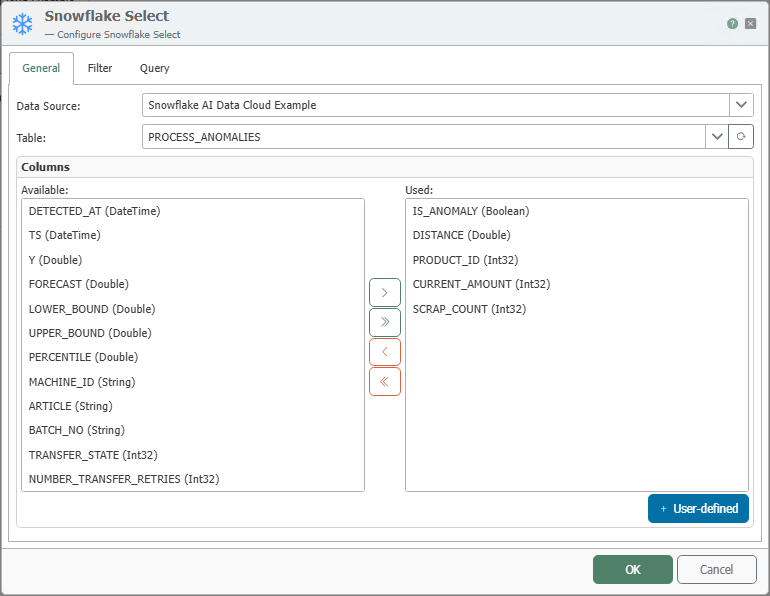This screenshot has height=596, width=770.
Task: Select FORECAST (Double) column
Action: tap(193, 284)
